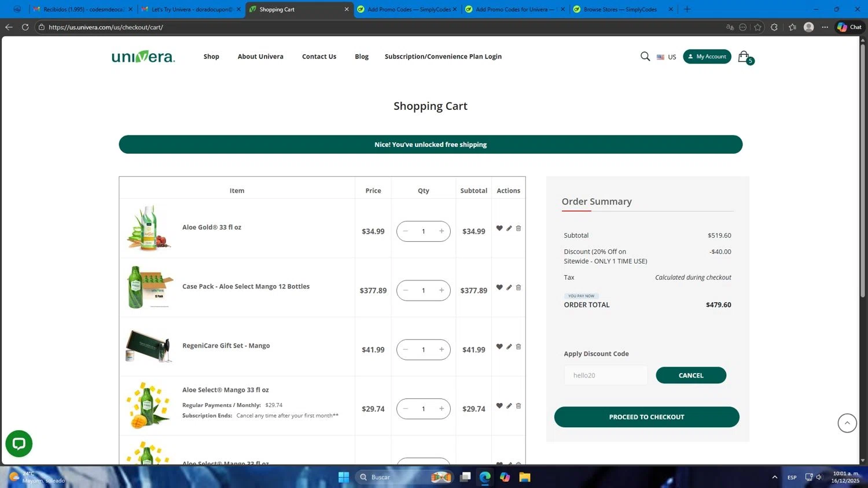Delete subscription Aloe Select Mango 33 fl oz item
This screenshot has height=488, width=868.
pos(518,406)
